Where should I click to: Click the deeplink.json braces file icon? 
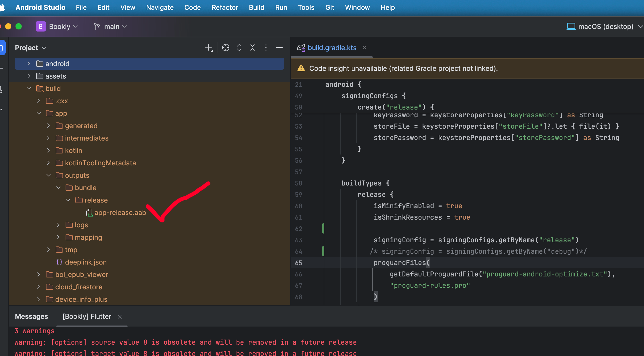point(59,262)
